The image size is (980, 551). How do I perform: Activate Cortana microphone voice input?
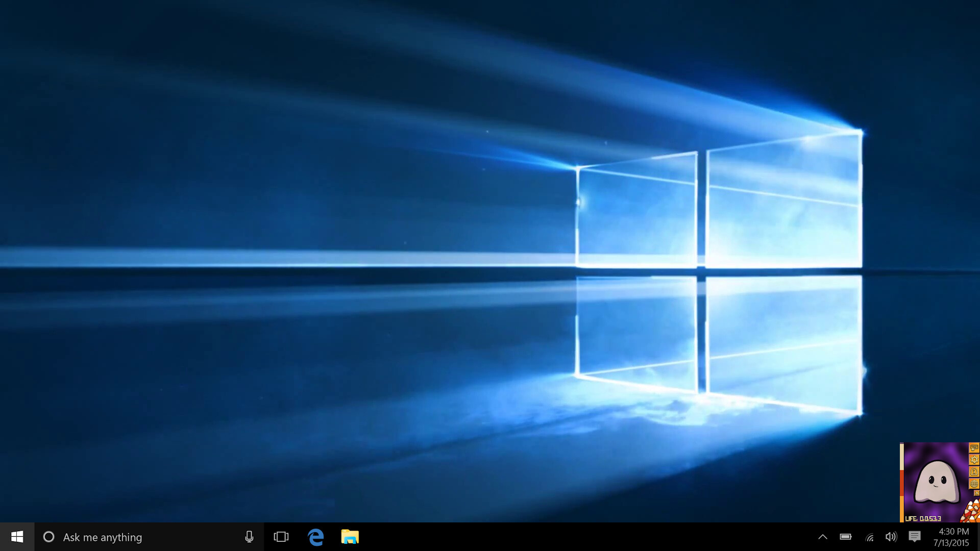click(x=249, y=537)
